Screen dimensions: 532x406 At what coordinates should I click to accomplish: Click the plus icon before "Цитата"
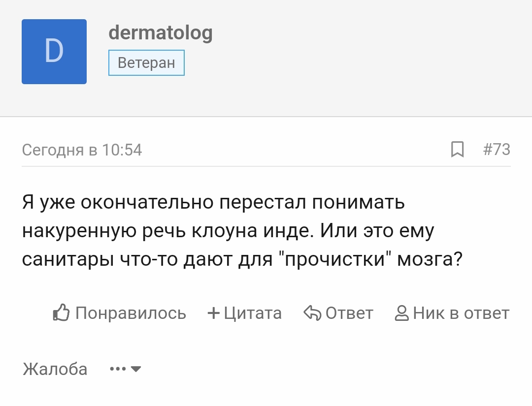point(213,312)
